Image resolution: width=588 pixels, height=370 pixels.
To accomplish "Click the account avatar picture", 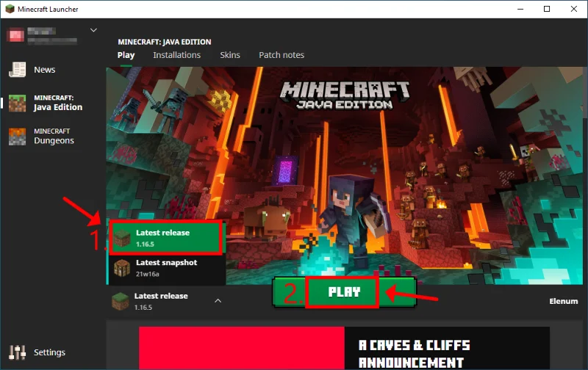I will click(15, 35).
